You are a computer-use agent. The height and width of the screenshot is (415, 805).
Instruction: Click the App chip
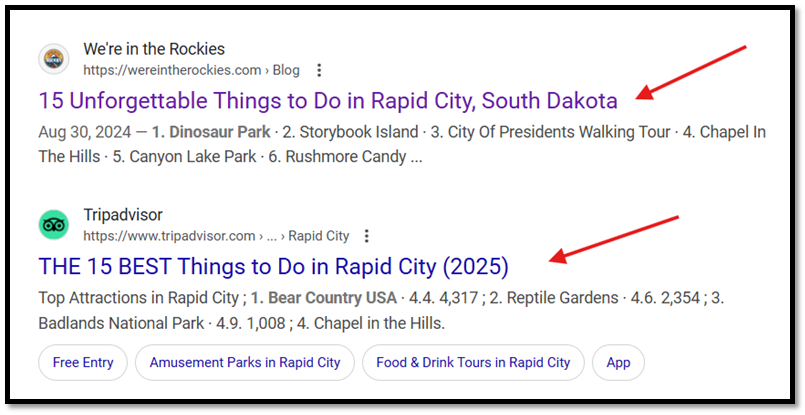(x=618, y=362)
